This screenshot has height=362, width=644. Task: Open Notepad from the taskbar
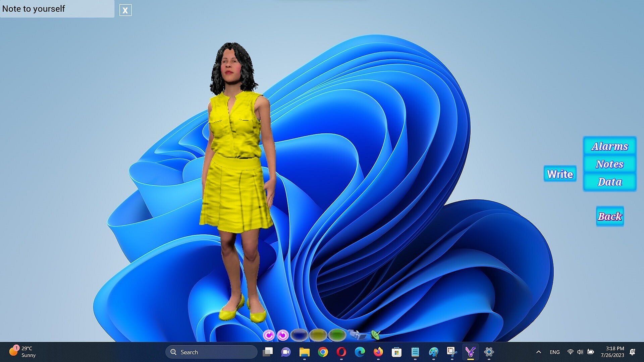tap(415, 352)
